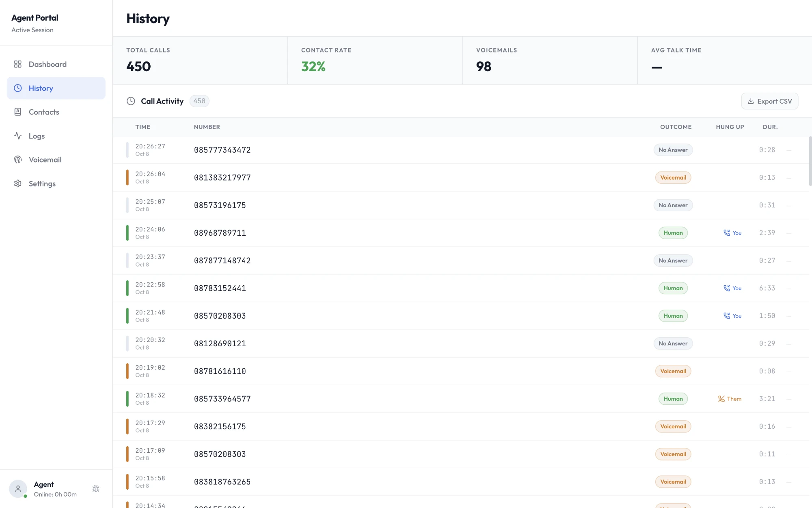
Task: Open the Dashboard page
Action: [56, 64]
